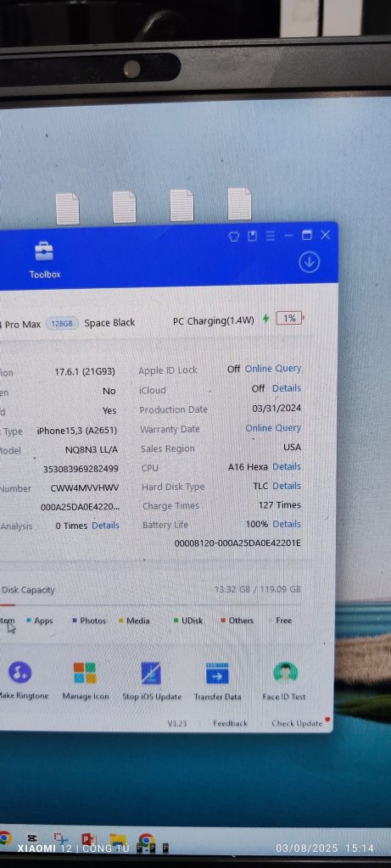Open the Make Ringtone tool
The image size is (391, 868).
click(x=22, y=681)
